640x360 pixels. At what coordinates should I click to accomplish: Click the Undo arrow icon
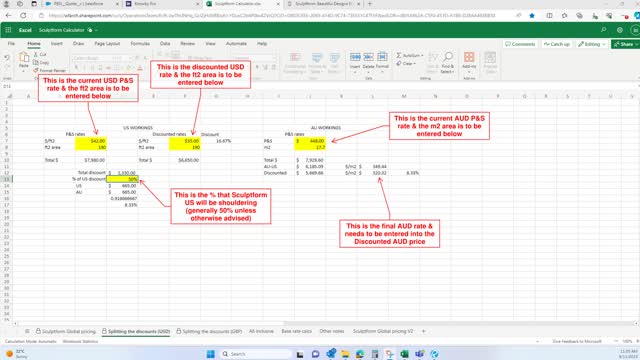(7, 58)
